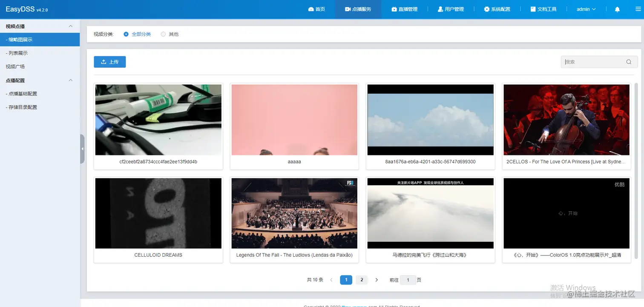
Task: Click the EasyDSS logo text
Action: pyautogui.click(x=20, y=9)
